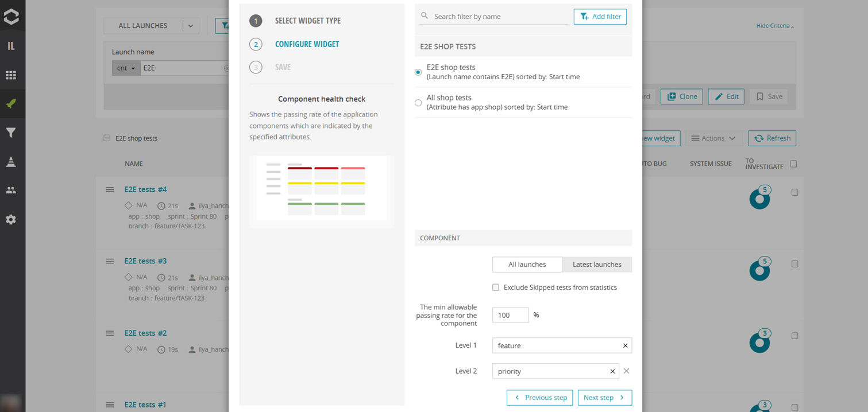Remove the Level 2 row
Image resolution: width=868 pixels, height=412 pixels.
click(x=626, y=371)
